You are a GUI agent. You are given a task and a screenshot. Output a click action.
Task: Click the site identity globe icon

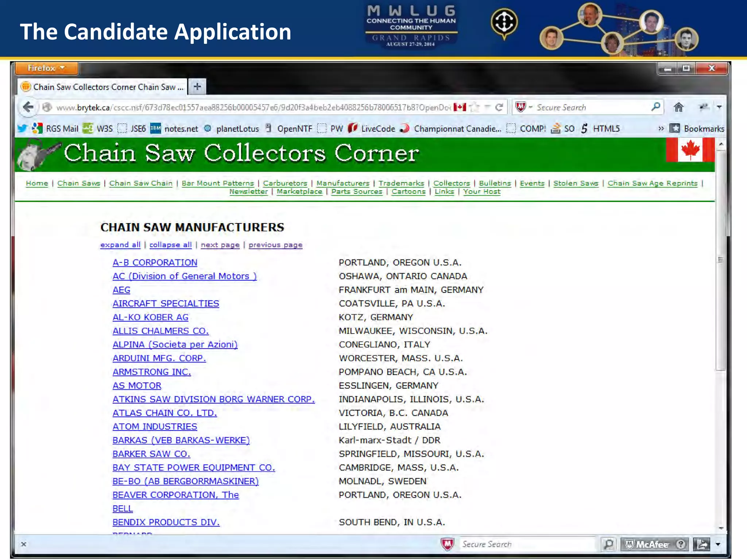[47, 107]
